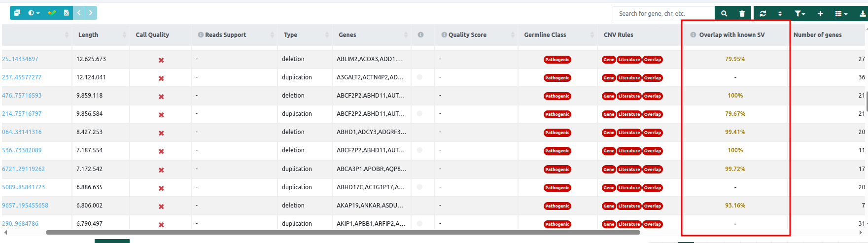
Task: Open the variant link 25..14334697
Action: pyautogui.click(x=20, y=59)
